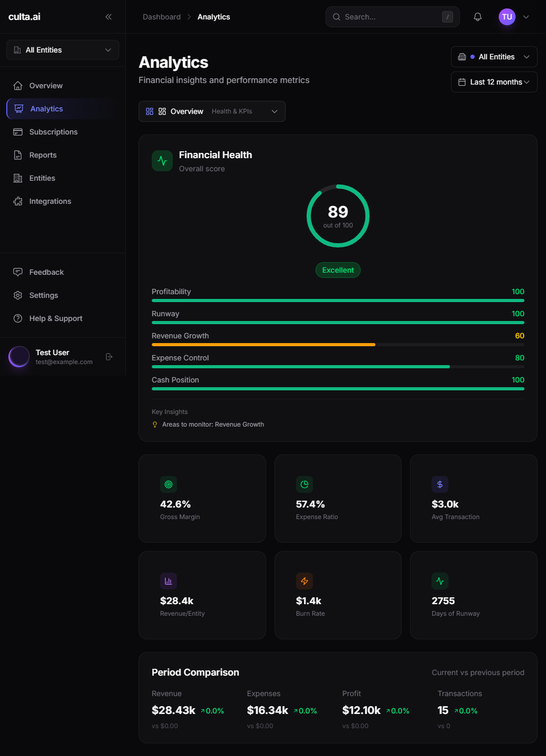Screen dimensions: 546x756
Task: Click the Gross Margin target icon
Action: 168,484
